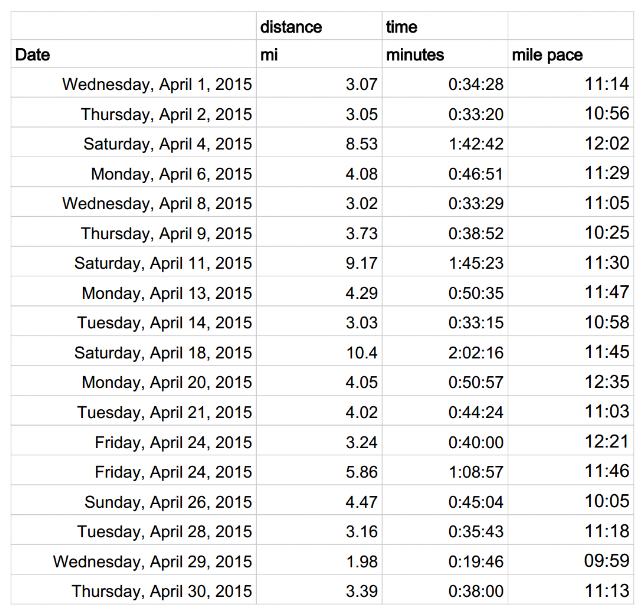This screenshot has height=613, width=640.
Task: Click cell Monday, April 20, 2015
Action: (133, 381)
